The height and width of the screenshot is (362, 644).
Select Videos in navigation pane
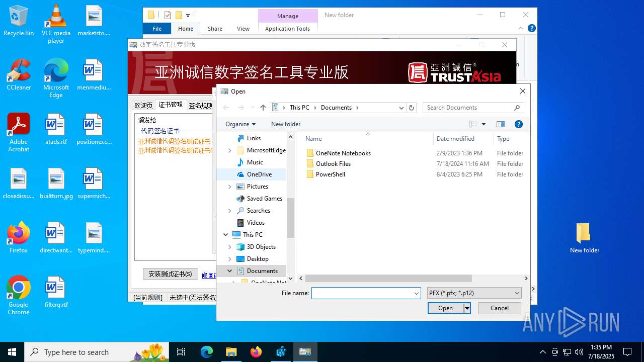[x=256, y=223]
